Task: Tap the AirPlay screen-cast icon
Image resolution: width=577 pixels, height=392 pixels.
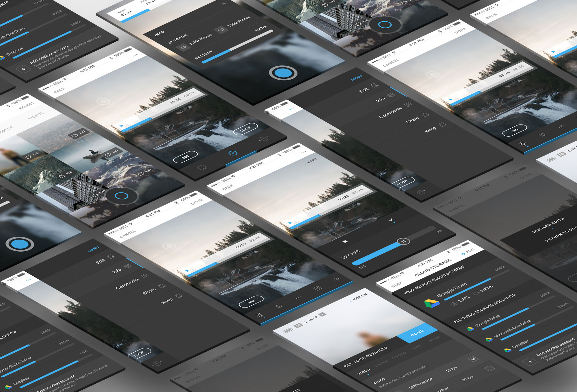Action: tap(201, 167)
